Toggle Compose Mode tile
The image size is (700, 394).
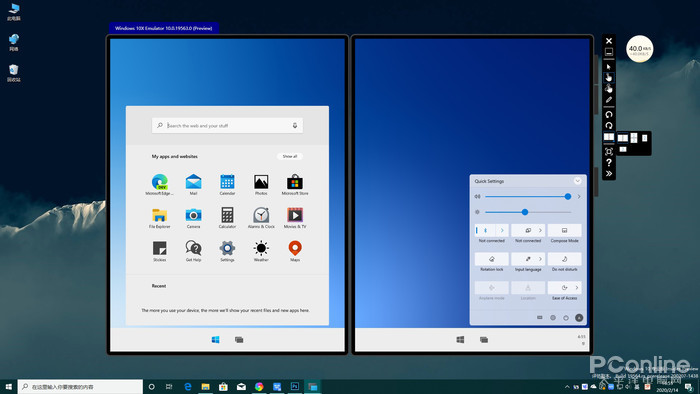click(564, 230)
